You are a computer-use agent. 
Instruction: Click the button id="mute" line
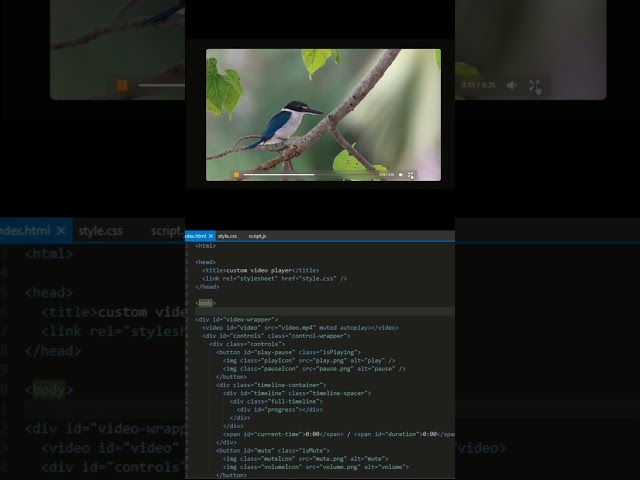coord(273,450)
